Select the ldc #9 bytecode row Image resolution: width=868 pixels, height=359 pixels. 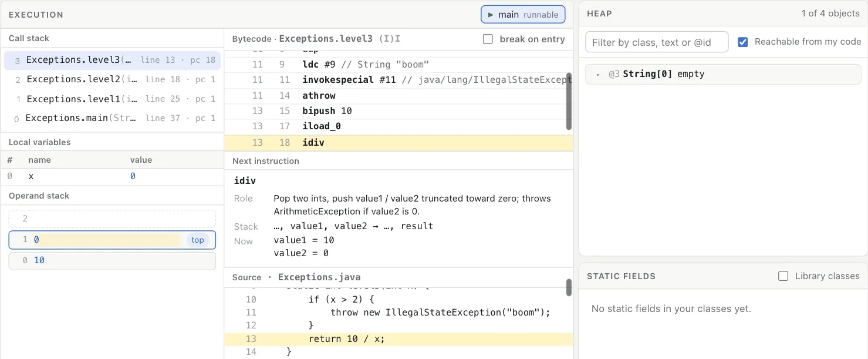(398, 65)
